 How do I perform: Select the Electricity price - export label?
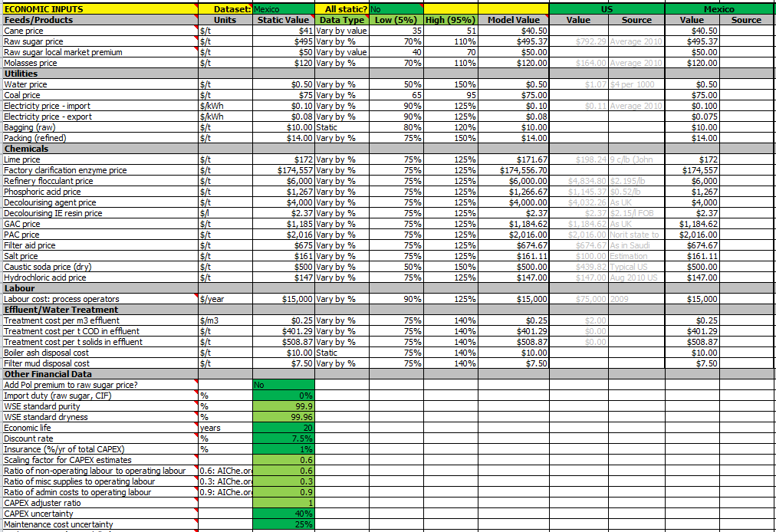pyautogui.click(x=100, y=117)
